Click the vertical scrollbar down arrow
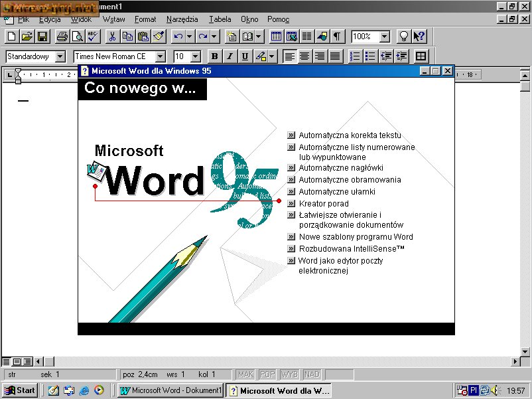This screenshot has height=399, width=532. click(x=525, y=351)
